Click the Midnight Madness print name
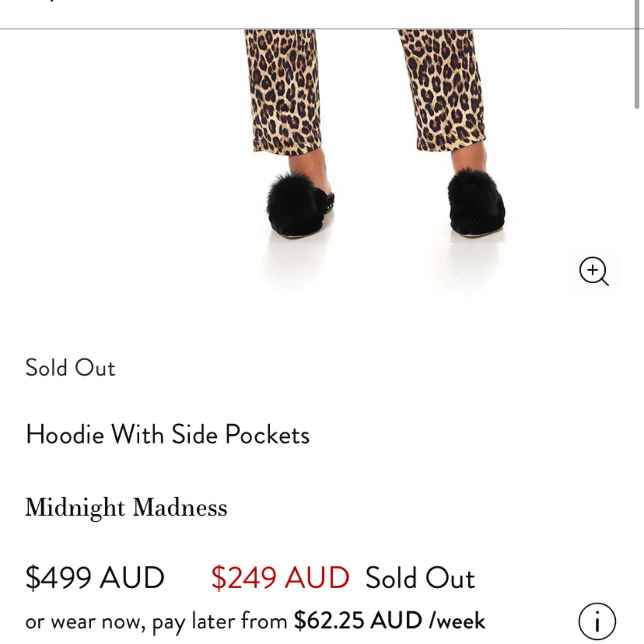644x644 pixels. click(x=126, y=507)
